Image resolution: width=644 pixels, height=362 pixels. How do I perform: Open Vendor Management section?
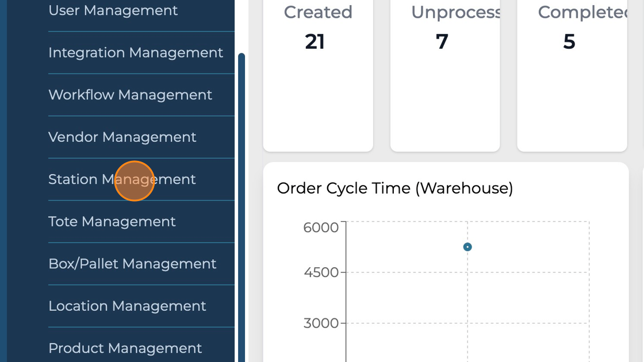pyautogui.click(x=122, y=137)
